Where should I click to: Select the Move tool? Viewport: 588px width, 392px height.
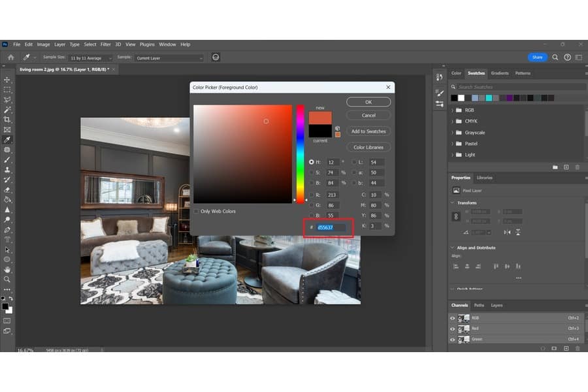click(7, 80)
